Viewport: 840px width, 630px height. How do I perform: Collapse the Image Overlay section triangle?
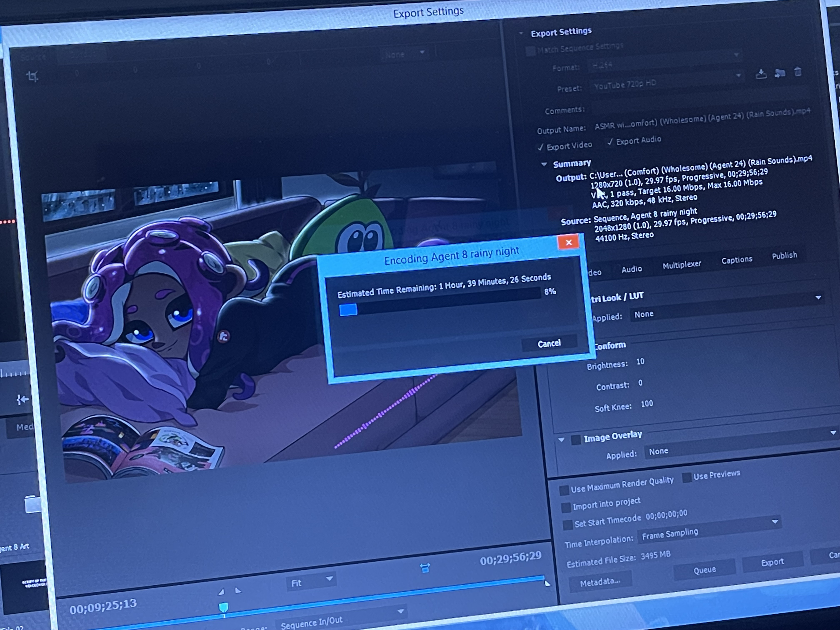(x=561, y=440)
